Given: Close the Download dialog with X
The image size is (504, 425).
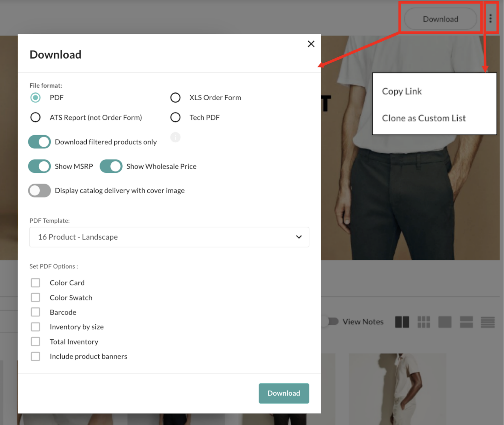Looking at the screenshot, I should [x=311, y=44].
